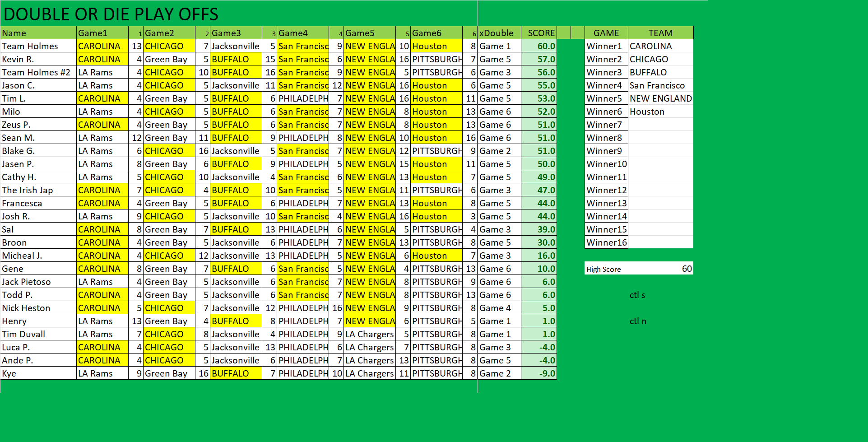Select the Luca P. name cell
This screenshot has width=868, height=442.
click(x=38, y=347)
